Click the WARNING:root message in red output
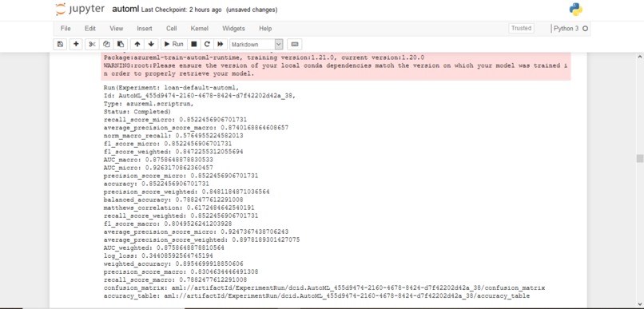This screenshot has height=309, width=644. tap(336, 69)
